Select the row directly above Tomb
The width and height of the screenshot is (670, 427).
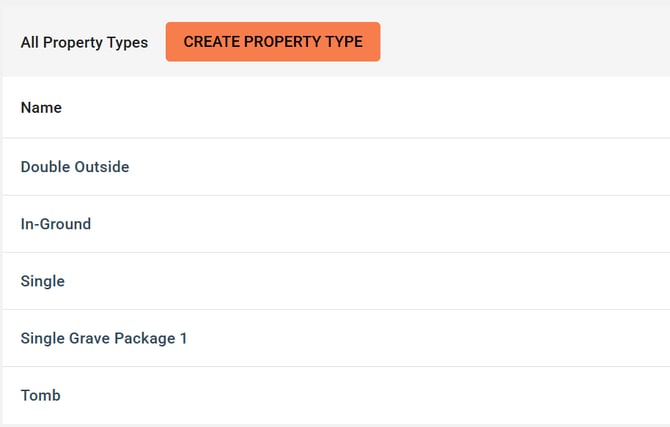(x=104, y=338)
